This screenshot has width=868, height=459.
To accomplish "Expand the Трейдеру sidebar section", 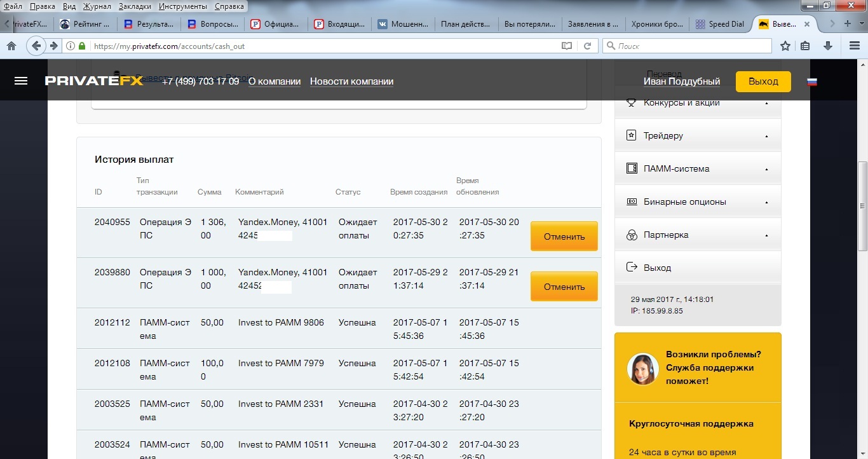I will coord(697,135).
